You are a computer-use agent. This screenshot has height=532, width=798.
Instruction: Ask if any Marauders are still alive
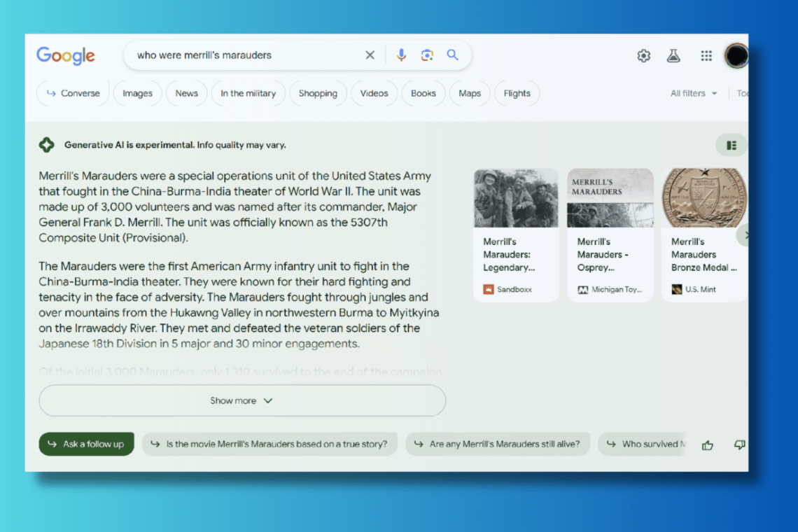pyautogui.click(x=498, y=444)
